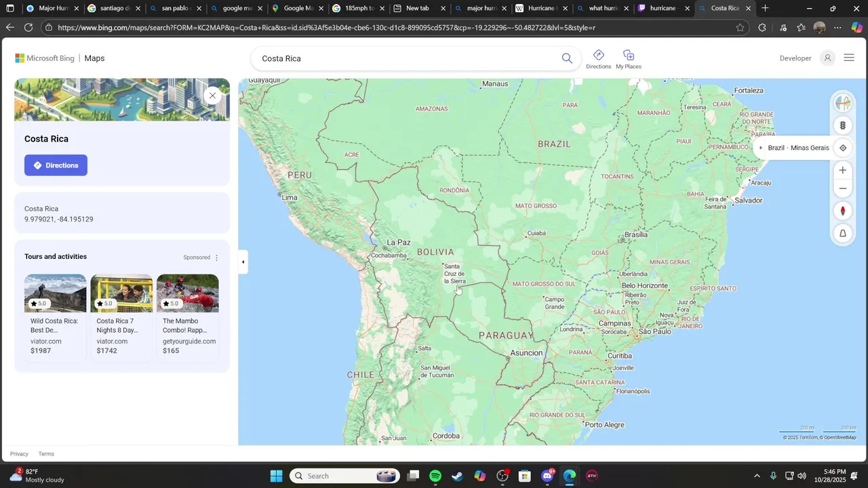The image size is (868, 488).
Task: Reset map orientation with the compass
Action: tap(843, 211)
